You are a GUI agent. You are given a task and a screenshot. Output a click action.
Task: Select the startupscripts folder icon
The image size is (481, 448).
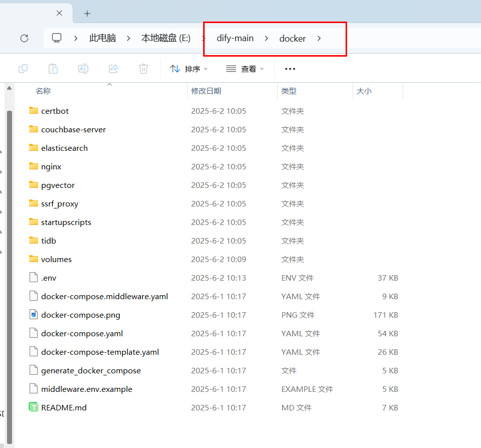pos(34,222)
